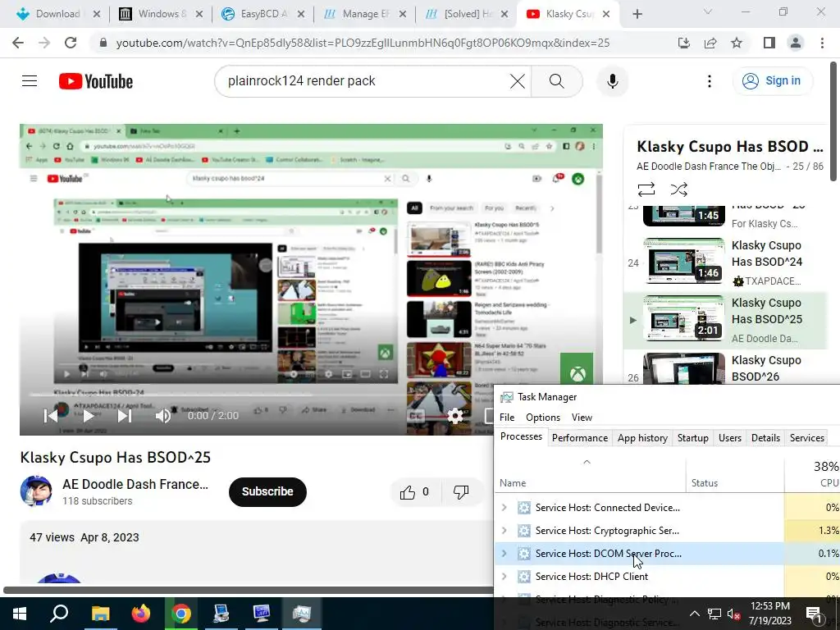Show hidden system tray icons

coord(694,614)
